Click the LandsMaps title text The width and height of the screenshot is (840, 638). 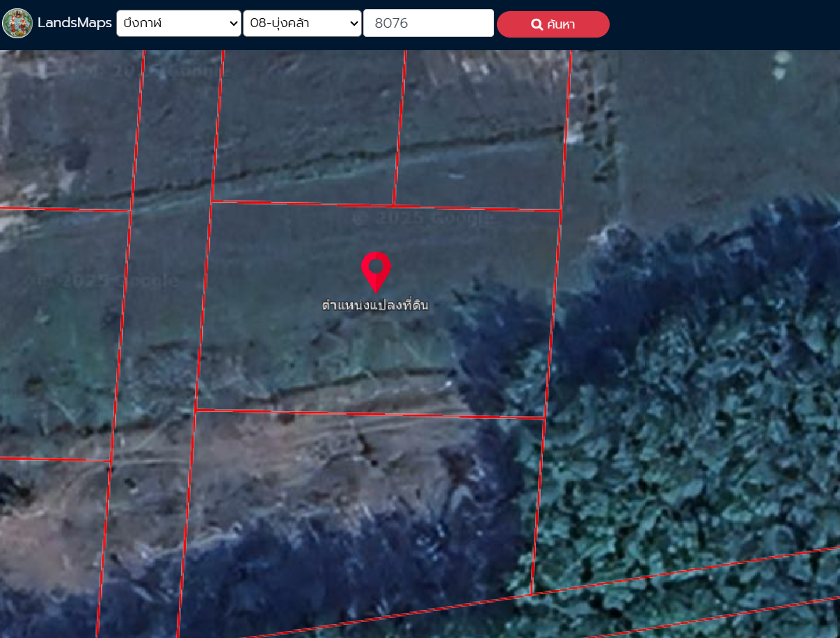click(x=74, y=23)
